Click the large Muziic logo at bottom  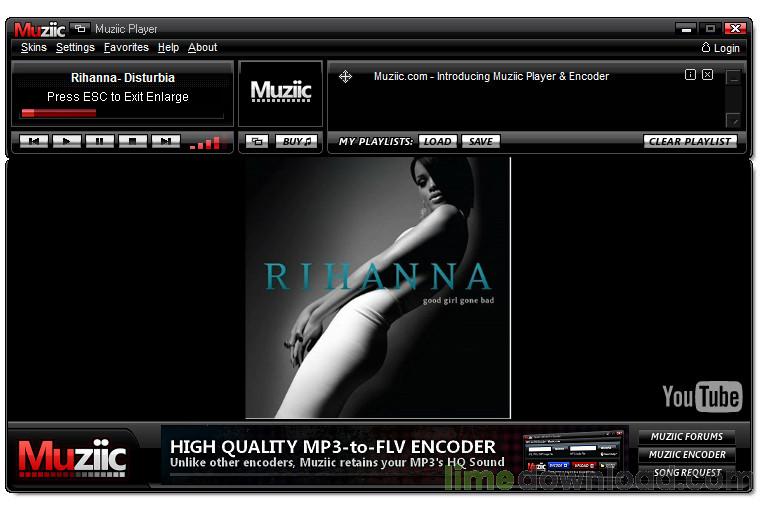[x=72, y=457]
